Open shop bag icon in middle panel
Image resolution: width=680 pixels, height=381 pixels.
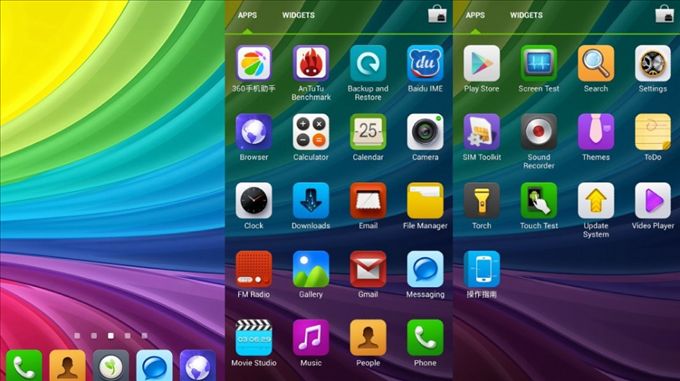pyautogui.click(x=437, y=14)
